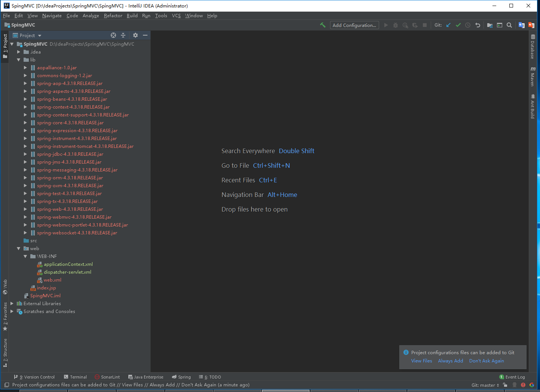The width and height of the screenshot is (540, 392).
Task: Click the locate/scroll-from-source target icon
Action: point(113,35)
